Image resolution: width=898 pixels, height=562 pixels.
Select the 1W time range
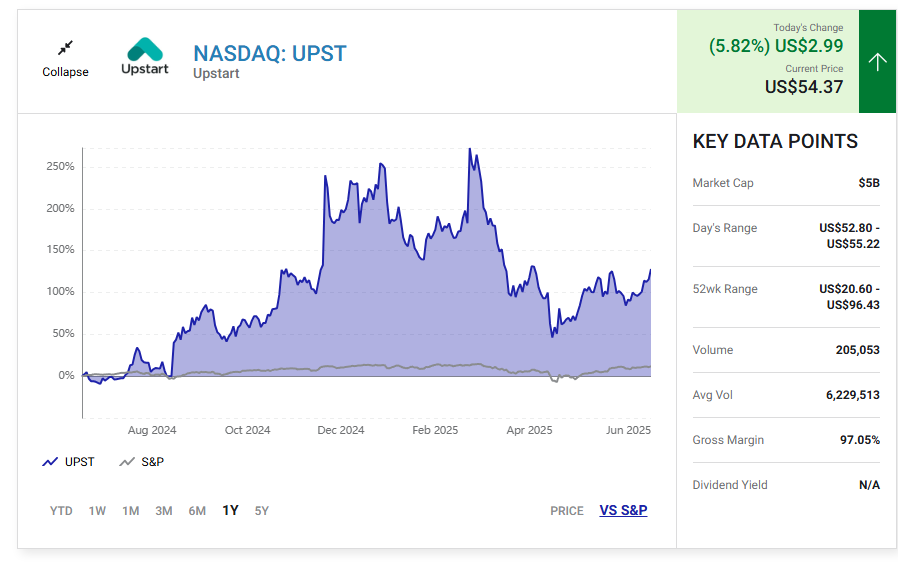tap(97, 510)
